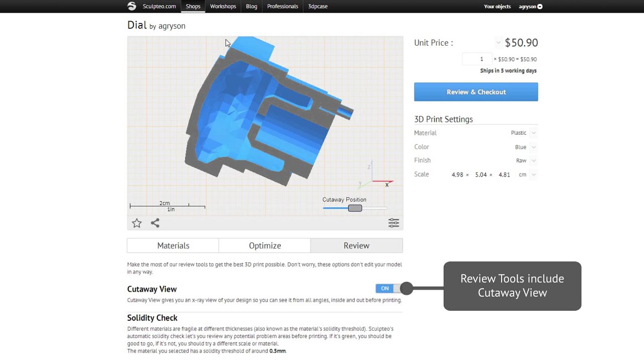Viewport: 644px width, 362px height.
Task: Click the agryson account dropdown arrow icon
Action: [x=540, y=7]
